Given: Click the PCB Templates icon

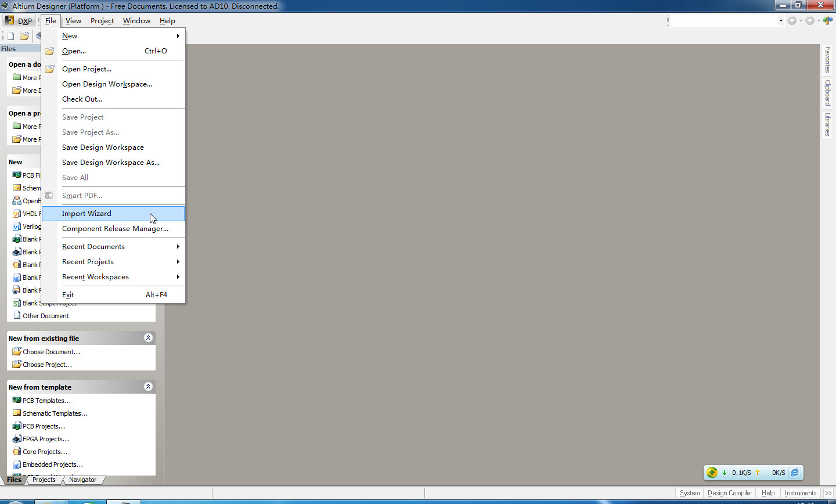Looking at the screenshot, I should [x=17, y=401].
